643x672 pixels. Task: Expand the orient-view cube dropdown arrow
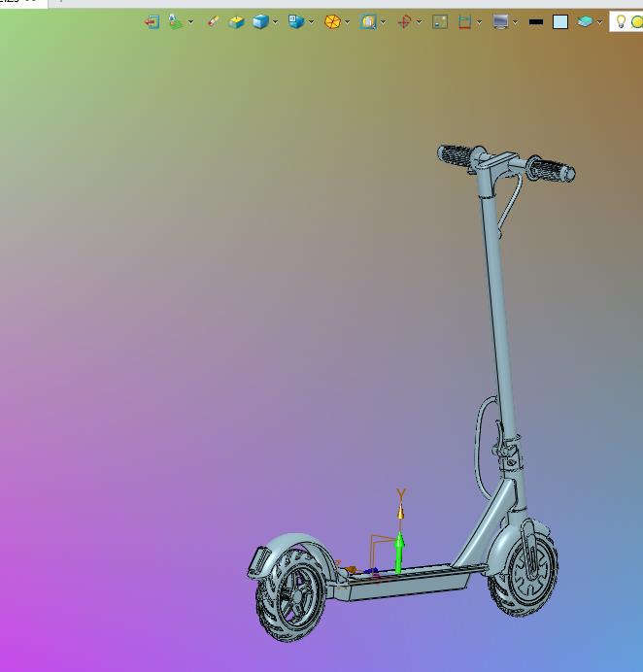point(311,22)
